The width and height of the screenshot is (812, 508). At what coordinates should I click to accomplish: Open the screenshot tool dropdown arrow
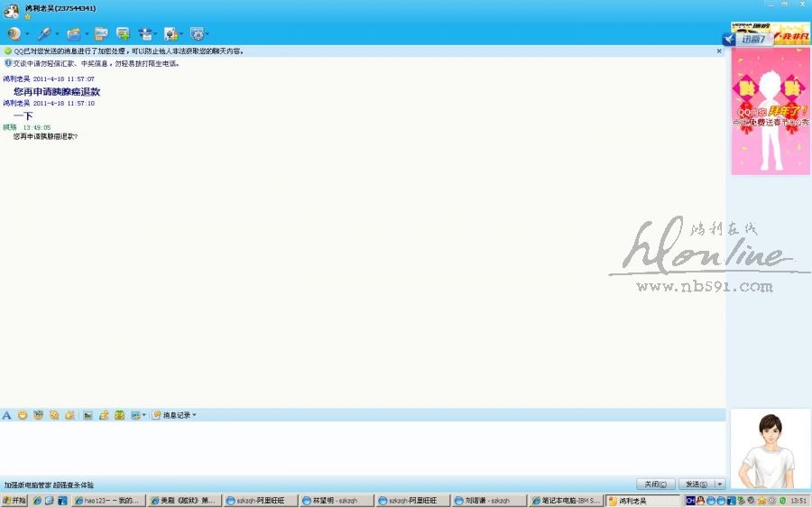(x=144, y=415)
